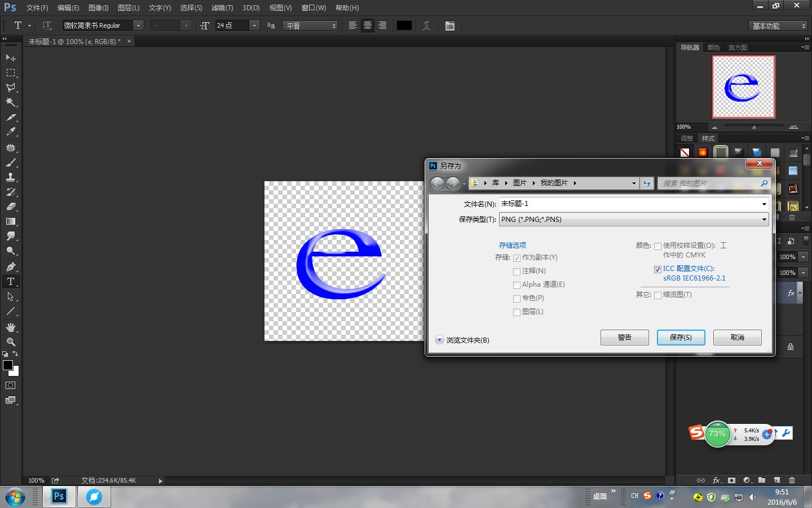Open the 图层 menu
Image resolution: width=812 pixels, height=508 pixels.
[129, 8]
